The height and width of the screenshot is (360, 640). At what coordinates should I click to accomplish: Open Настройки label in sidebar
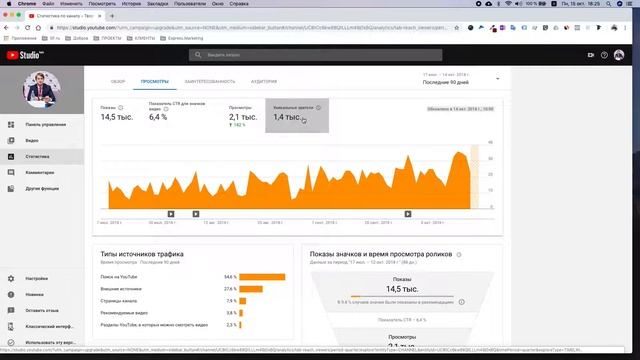[x=37, y=278]
